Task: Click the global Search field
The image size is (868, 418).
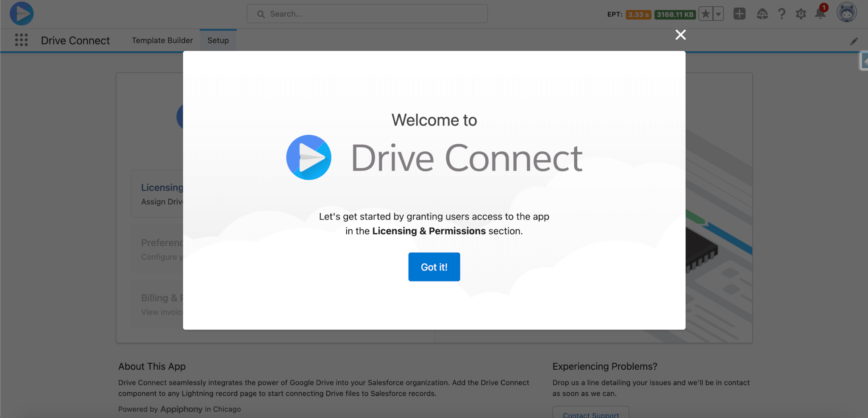Action: pyautogui.click(x=367, y=14)
